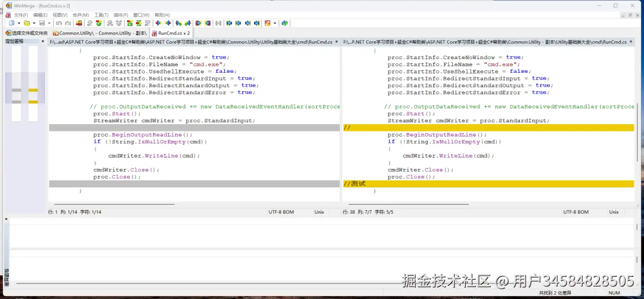Click the green Refresh icon in toolbar
The width and height of the screenshot is (644, 299).
284,23
